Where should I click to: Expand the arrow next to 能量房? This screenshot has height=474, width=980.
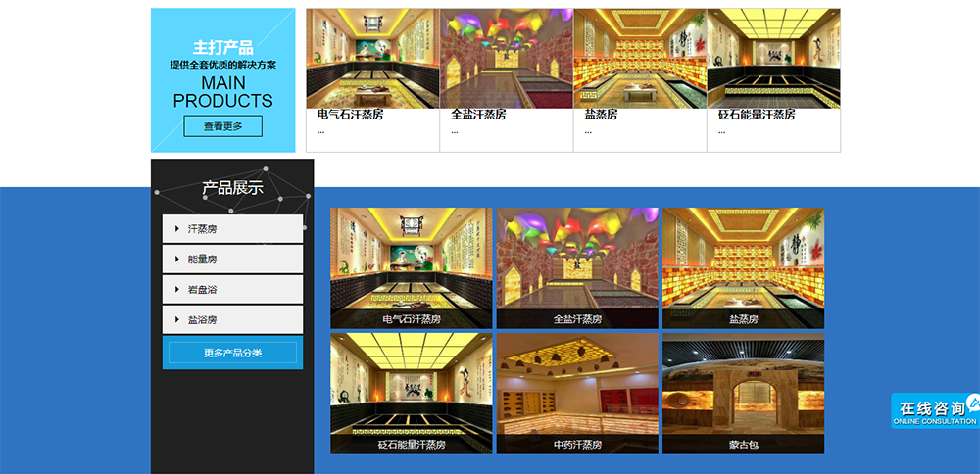[176, 260]
